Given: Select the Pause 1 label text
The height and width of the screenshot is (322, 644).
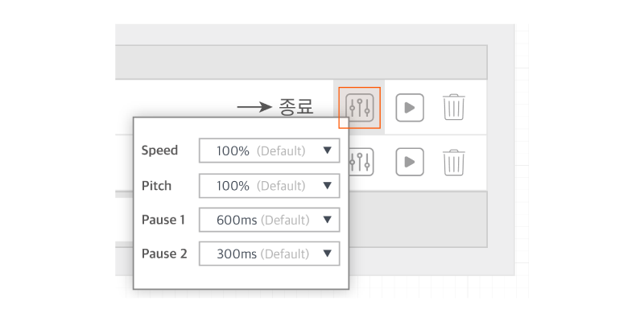Looking at the screenshot, I should (163, 220).
